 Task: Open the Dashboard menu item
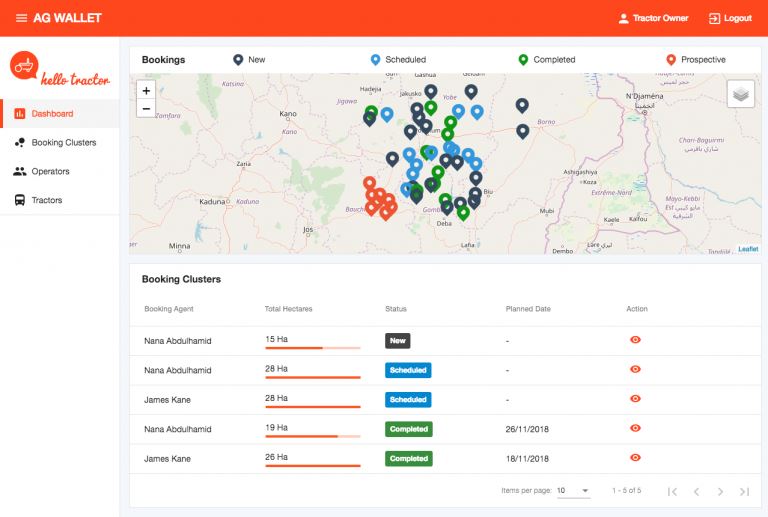click(60, 114)
